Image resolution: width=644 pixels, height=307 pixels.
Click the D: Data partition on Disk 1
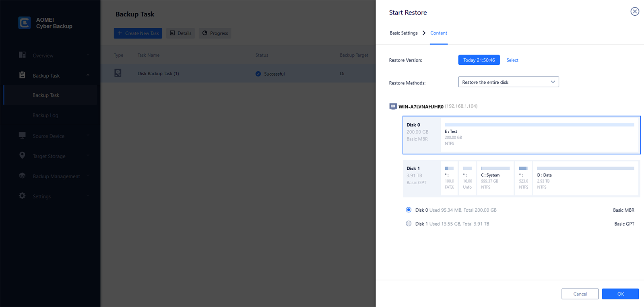tap(586, 178)
